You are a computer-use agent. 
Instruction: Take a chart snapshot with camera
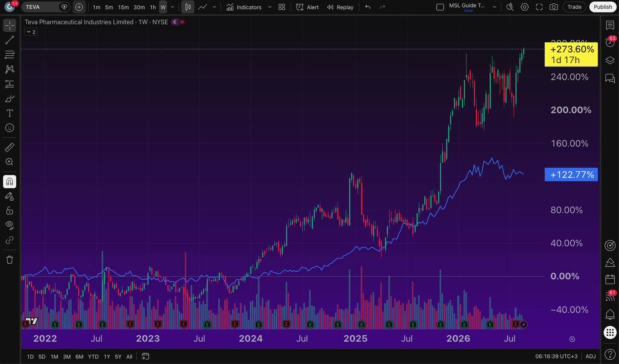[554, 7]
